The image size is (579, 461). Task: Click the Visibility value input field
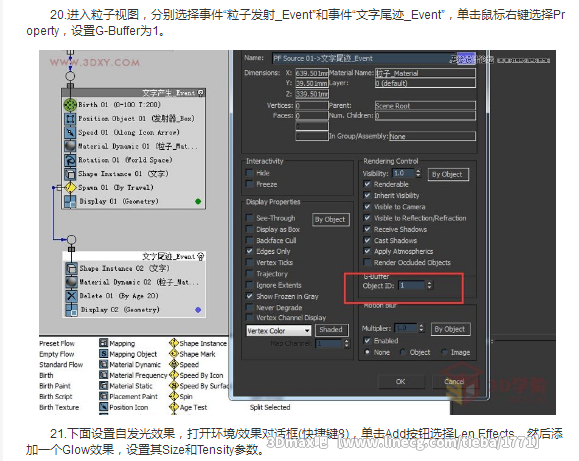pos(403,173)
